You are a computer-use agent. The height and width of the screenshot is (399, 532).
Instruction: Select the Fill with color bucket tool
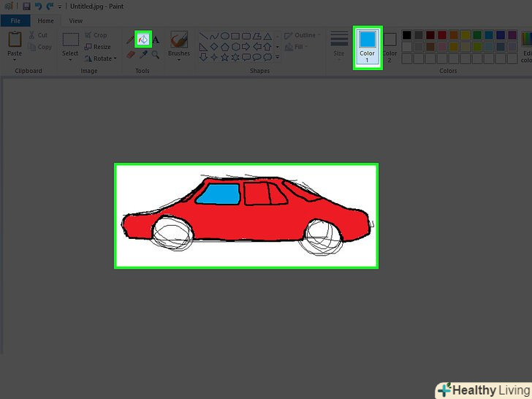point(144,39)
